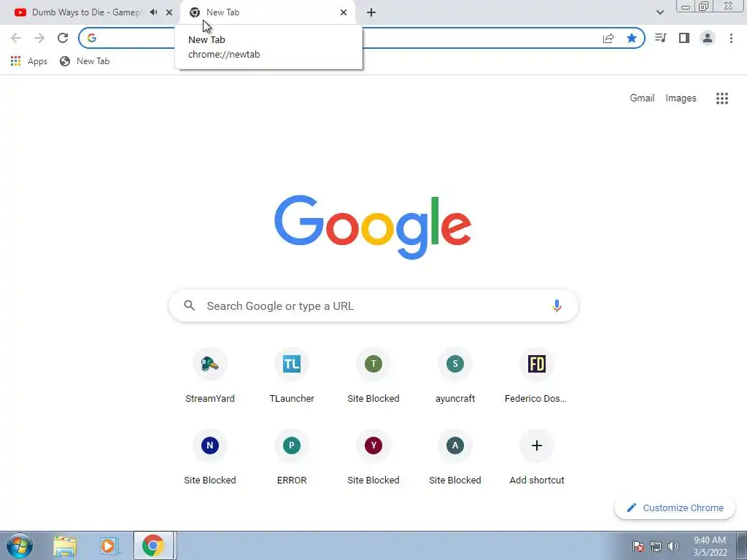Click Customize Chrome button
Screen dimensions: 747x560
coord(675,507)
